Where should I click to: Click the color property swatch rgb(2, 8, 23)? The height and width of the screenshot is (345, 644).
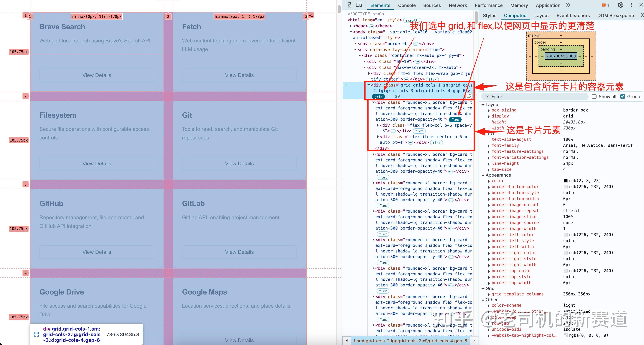tap(566, 181)
